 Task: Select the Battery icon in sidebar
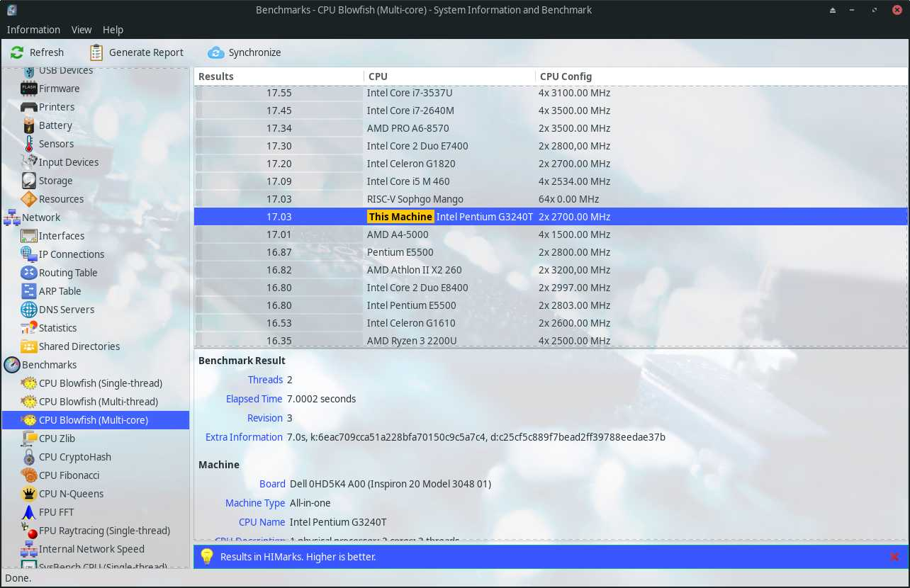(29, 125)
